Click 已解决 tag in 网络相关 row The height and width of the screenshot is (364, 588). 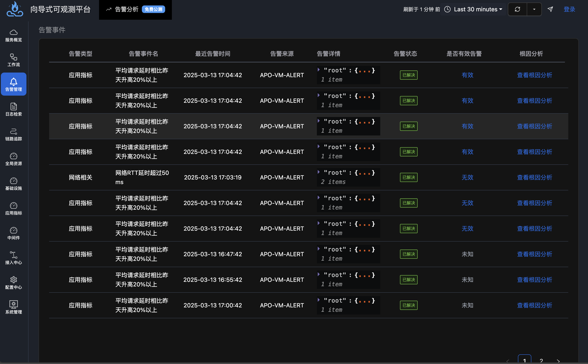(x=409, y=177)
